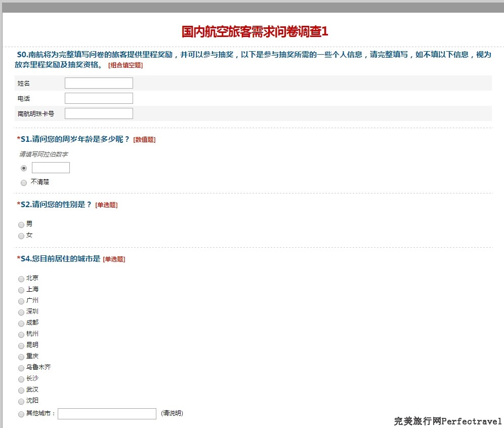
Task: Click the 其他城市 text input box
Action: click(107, 413)
